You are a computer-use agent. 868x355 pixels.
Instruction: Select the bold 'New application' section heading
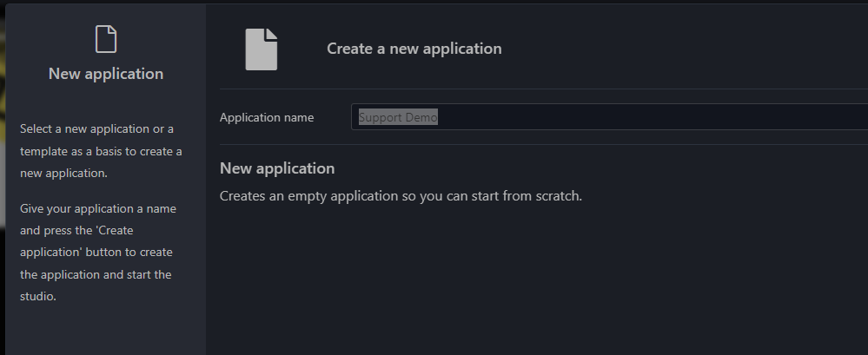tap(276, 168)
